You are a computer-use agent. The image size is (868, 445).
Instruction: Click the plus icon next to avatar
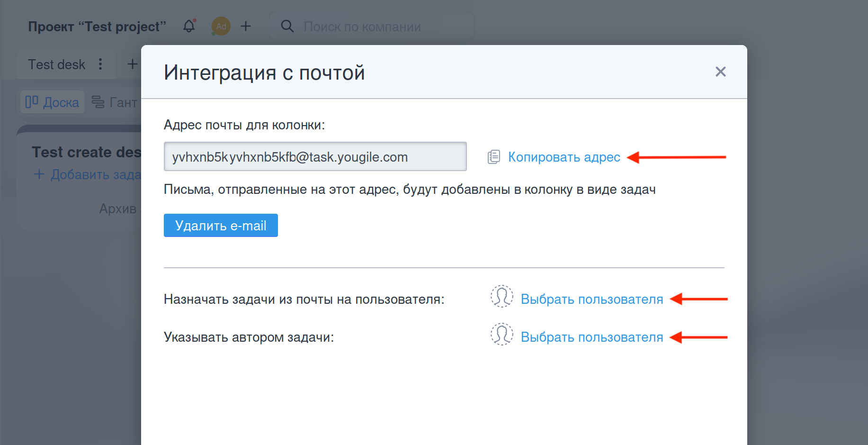[245, 26]
